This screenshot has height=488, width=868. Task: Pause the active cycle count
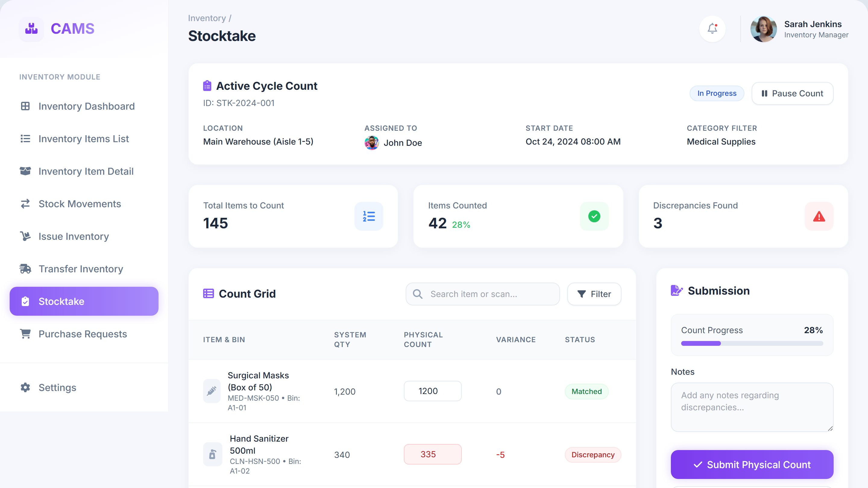click(793, 93)
